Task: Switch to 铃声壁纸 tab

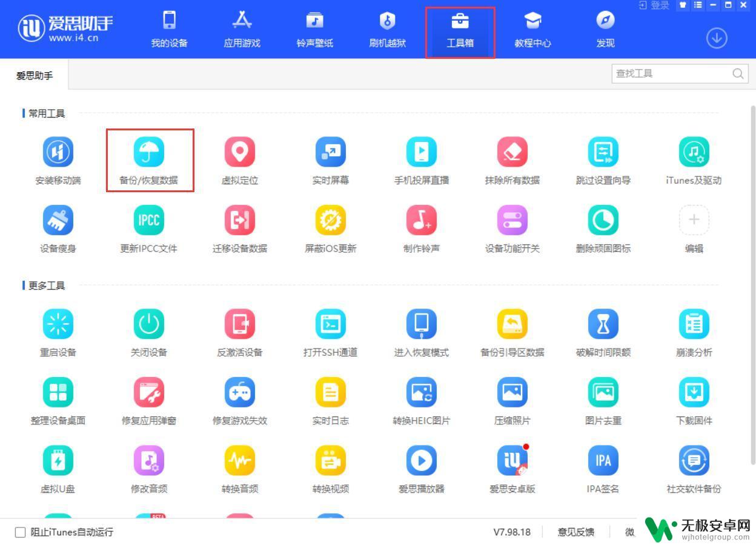Action: coord(315,30)
